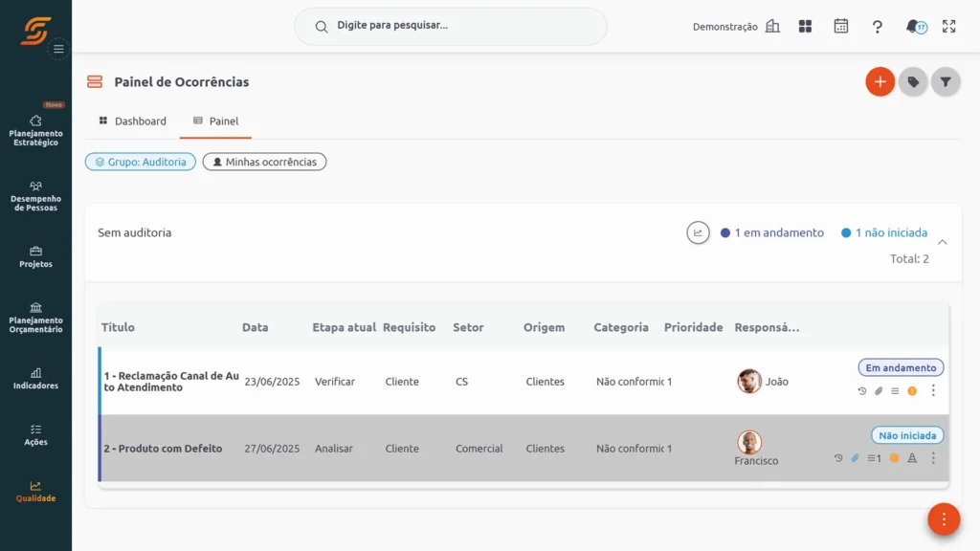Open list icon with 1 on Produto com Defeito
Screen dimensions: 980x551
[x=874, y=458]
